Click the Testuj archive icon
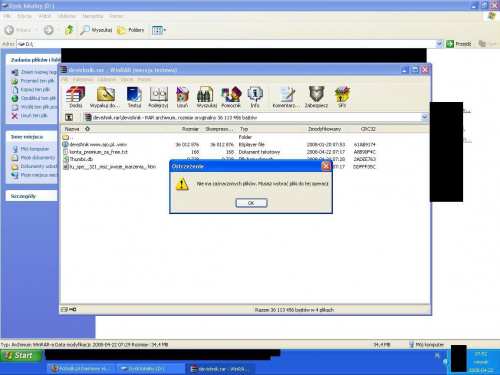Screen dimensions: 500x375 [134, 97]
